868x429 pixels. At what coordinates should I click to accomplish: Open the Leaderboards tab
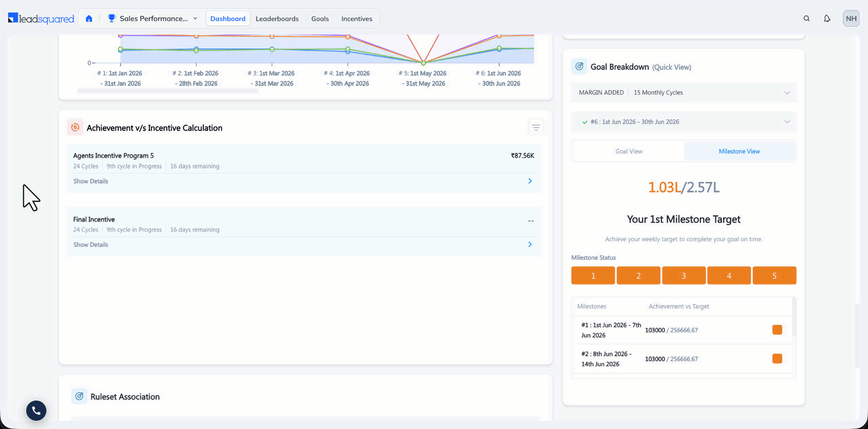[x=277, y=19]
